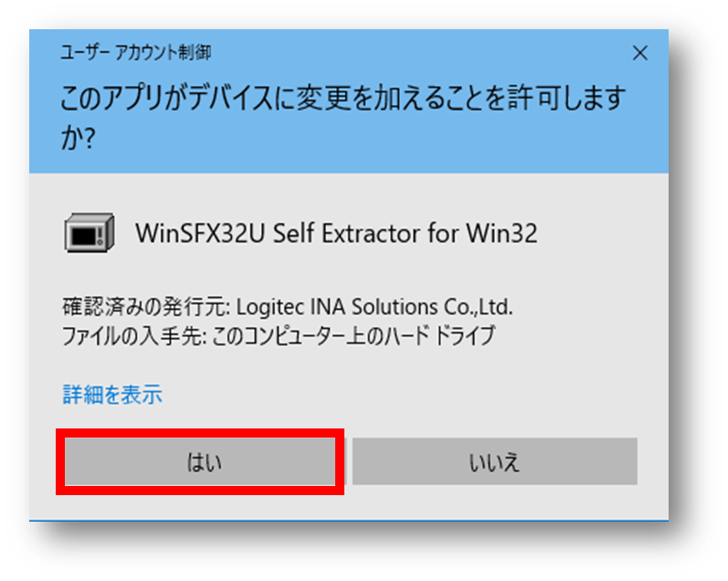Select the WinSFX32U Self Extractor for Win32 name
The height and width of the screenshot is (581, 728).
(336, 233)
